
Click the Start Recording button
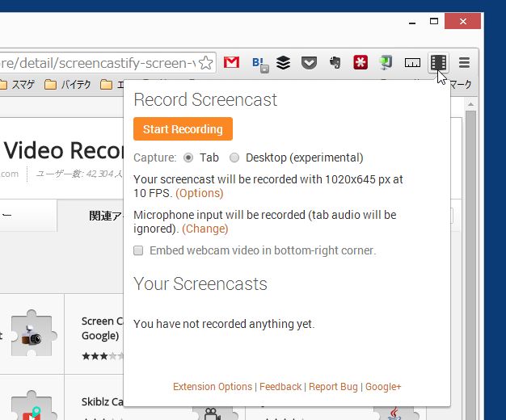tap(183, 129)
